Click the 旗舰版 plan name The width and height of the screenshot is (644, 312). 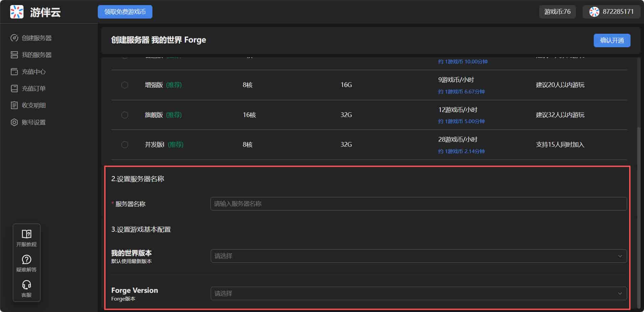(154, 115)
